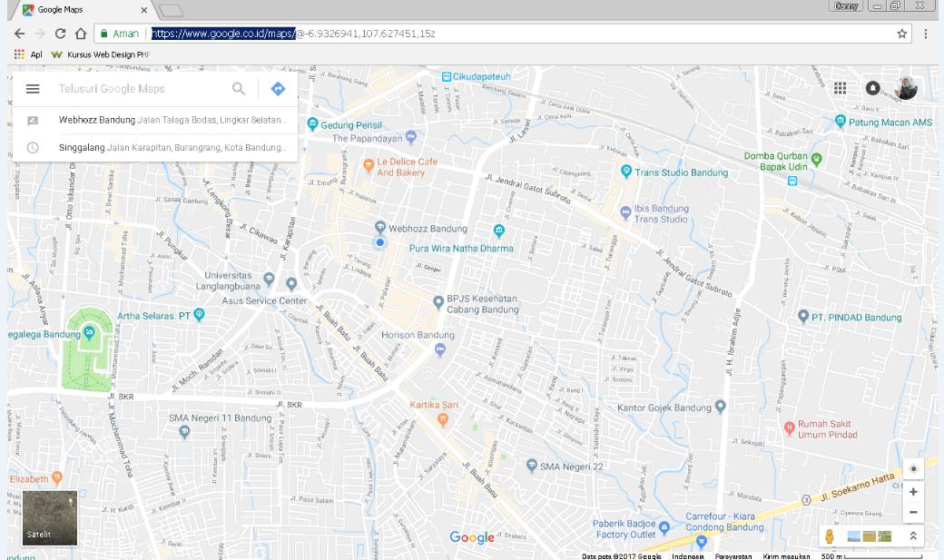Click the Pura Wira Natha Dharma marker

pyautogui.click(x=498, y=230)
